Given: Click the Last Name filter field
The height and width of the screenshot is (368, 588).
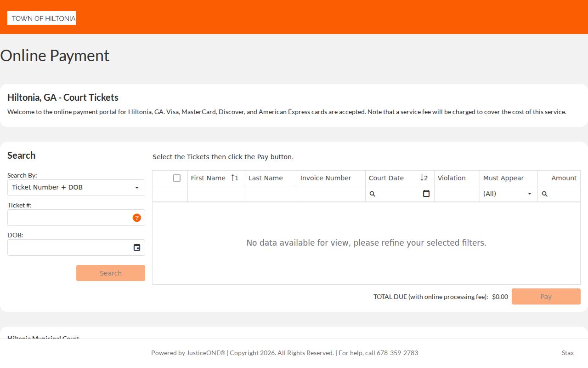Looking at the screenshot, I should [x=271, y=194].
